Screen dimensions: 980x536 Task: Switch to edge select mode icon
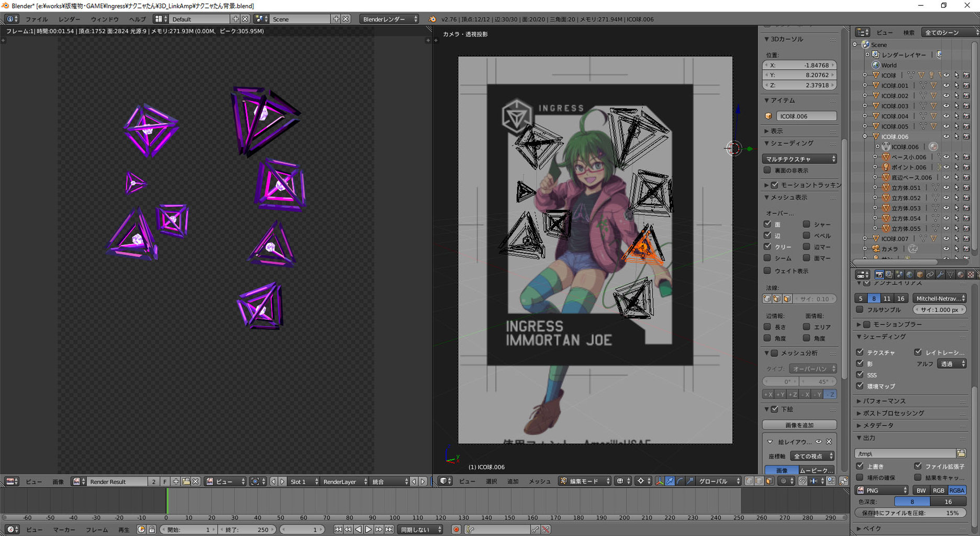759,481
